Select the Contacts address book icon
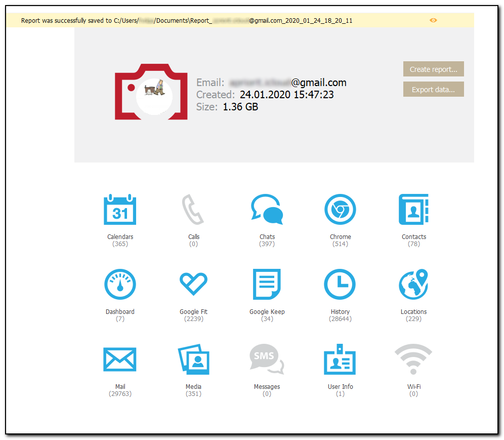The image size is (504, 440). pyautogui.click(x=413, y=209)
